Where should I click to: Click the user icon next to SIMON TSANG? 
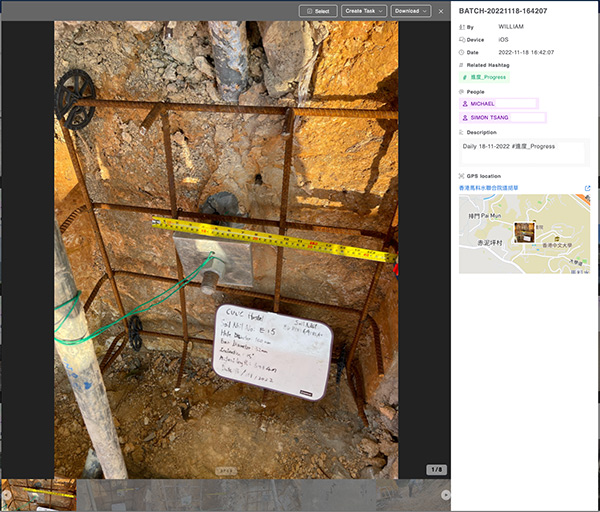click(x=465, y=117)
